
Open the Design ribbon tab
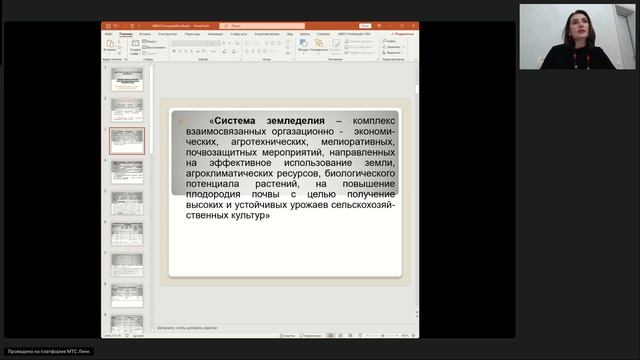(167, 34)
